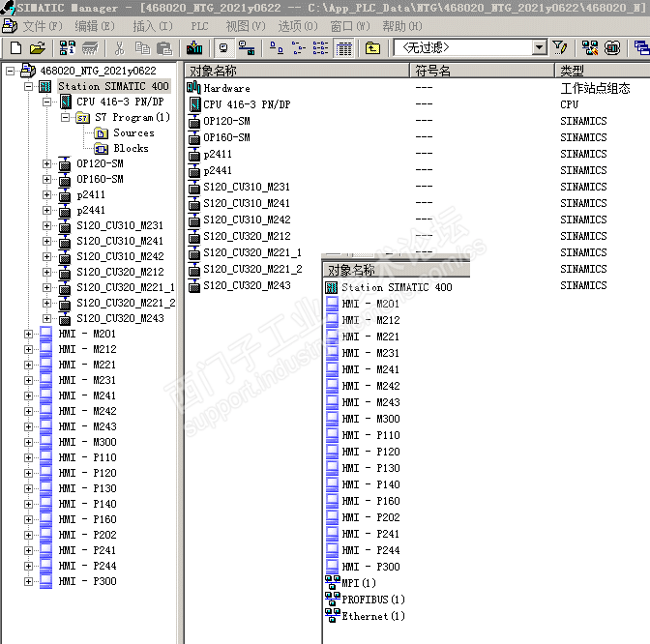Click the Copy toolbar icon
Viewport: 650px width, 644px height.
(x=142, y=48)
